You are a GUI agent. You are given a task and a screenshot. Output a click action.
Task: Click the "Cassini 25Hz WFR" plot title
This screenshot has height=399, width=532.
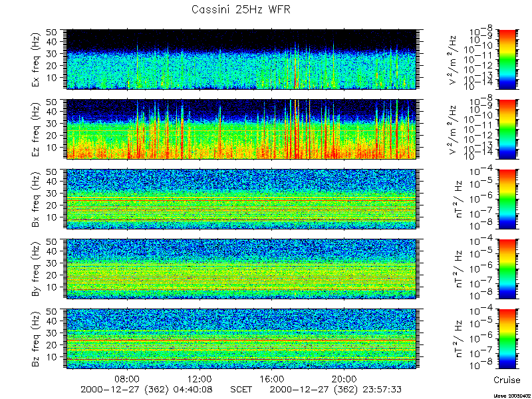coord(241,9)
